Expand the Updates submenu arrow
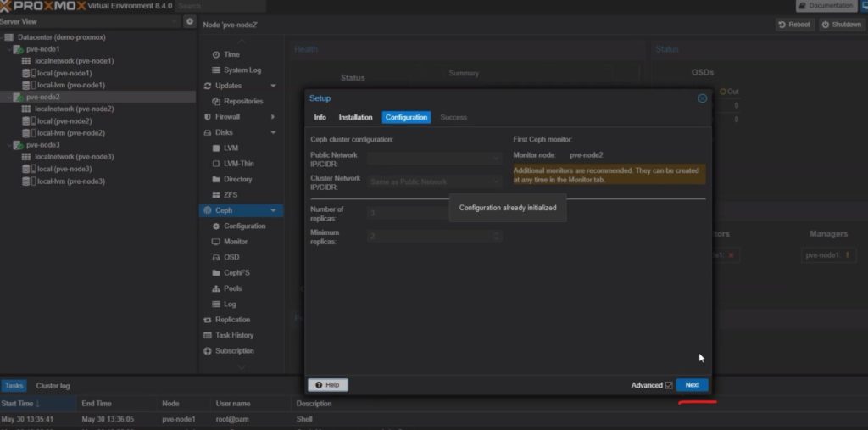 [x=273, y=86]
